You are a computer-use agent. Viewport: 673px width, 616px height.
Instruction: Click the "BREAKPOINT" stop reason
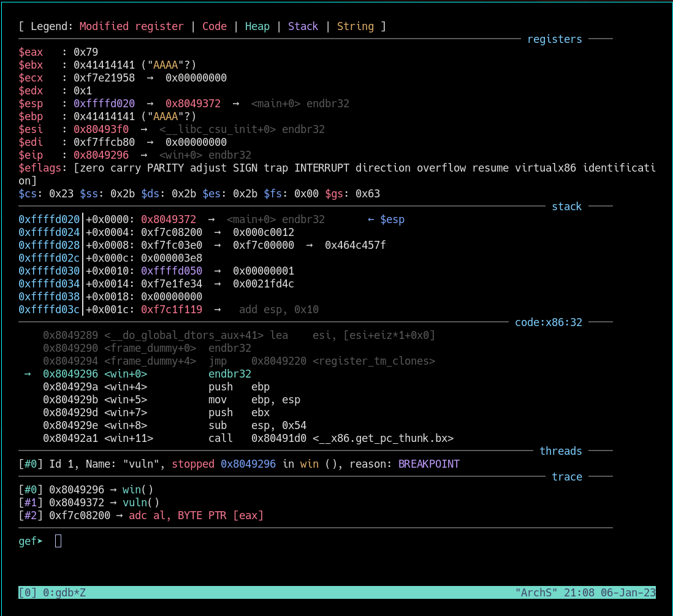pos(429,464)
